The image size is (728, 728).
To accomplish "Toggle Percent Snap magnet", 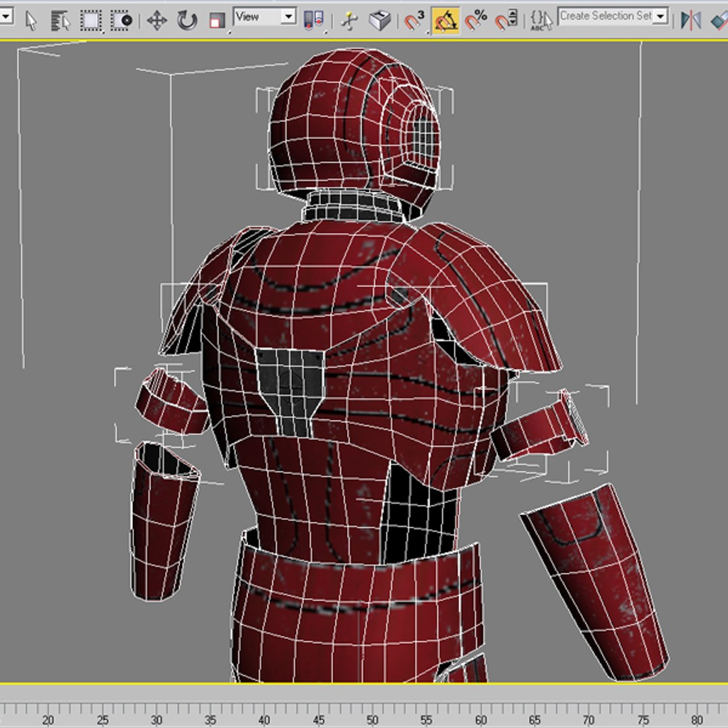I will (x=476, y=21).
